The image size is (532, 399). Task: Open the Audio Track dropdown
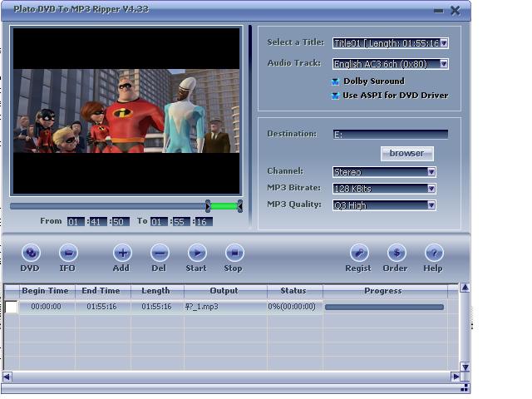[444, 64]
